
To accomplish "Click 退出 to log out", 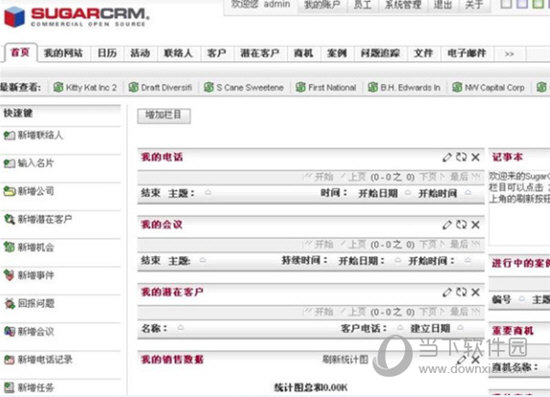I will 443,5.
